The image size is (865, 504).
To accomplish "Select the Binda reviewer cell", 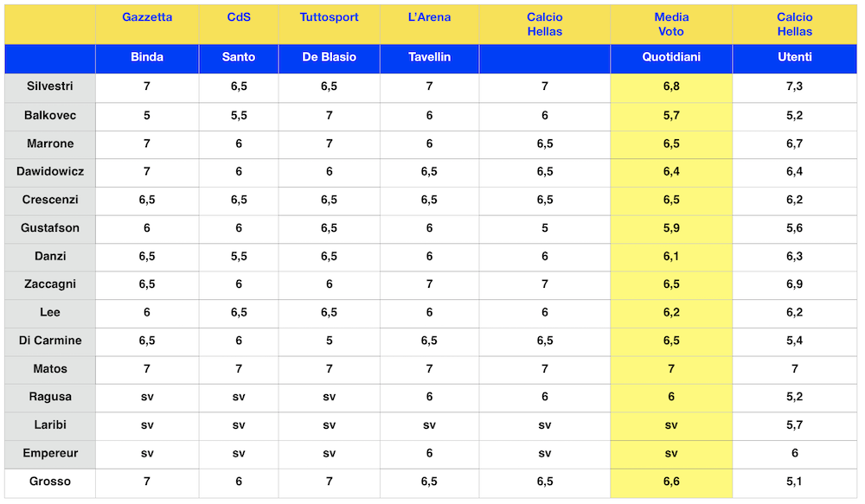I will click(147, 57).
